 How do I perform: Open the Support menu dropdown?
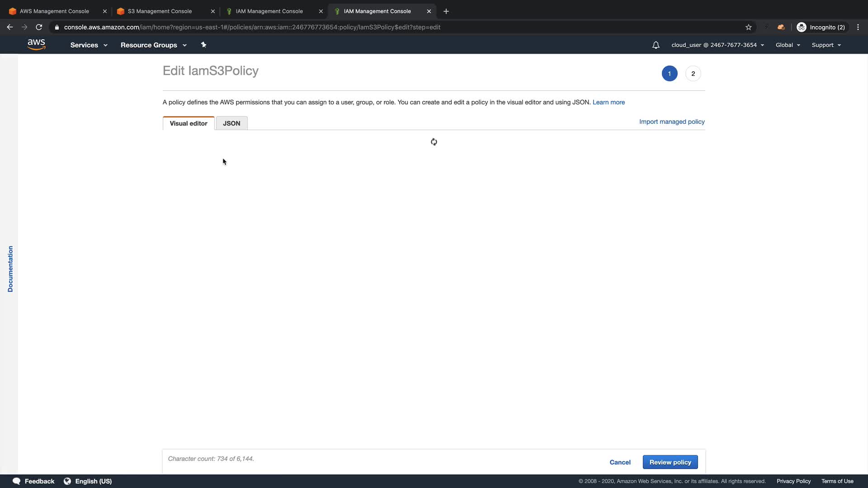[x=826, y=45]
